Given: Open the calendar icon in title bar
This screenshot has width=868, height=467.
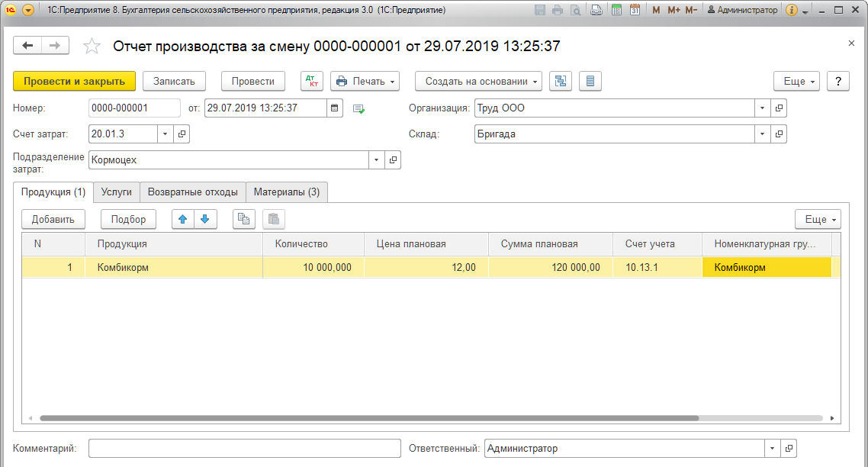Looking at the screenshot, I should [x=635, y=10].
